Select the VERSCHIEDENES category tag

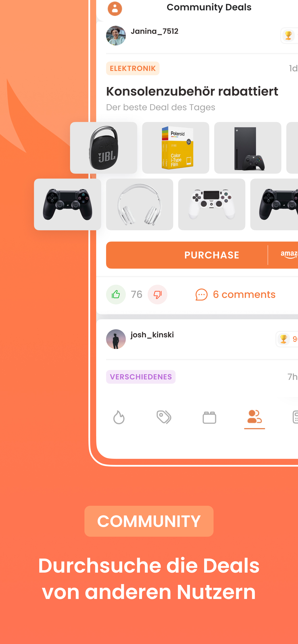pyautogui.click(x=141, y=377)
